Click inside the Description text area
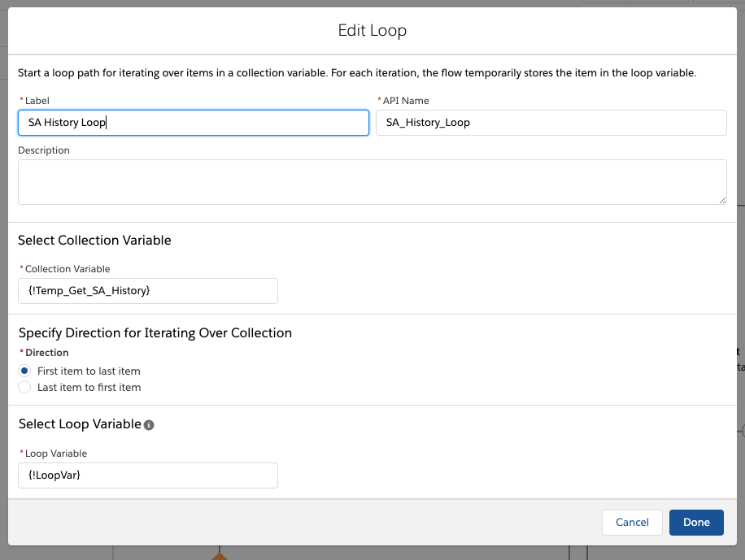Viewport: 745px width, 560px height. point(372,182)
